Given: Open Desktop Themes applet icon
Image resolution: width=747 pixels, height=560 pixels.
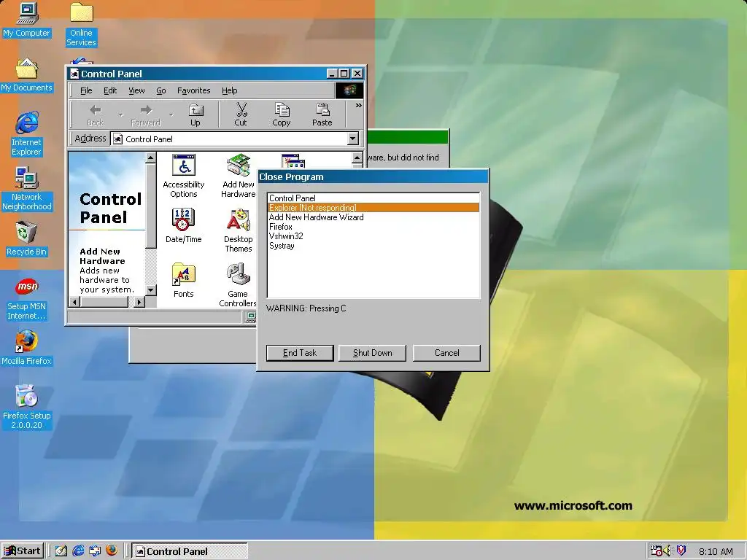Looking at the screenshot, I should tap(239, 231).
